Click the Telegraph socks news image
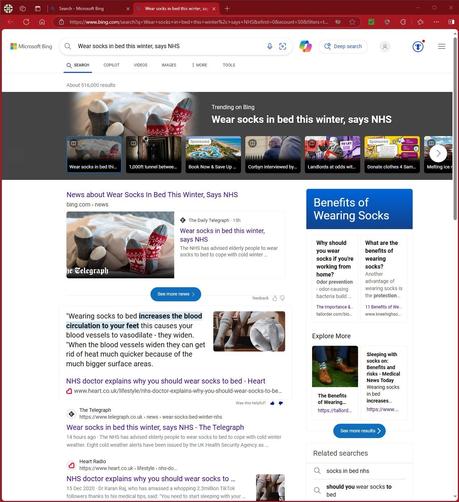The image size is (459, 502). coord(120,245)
